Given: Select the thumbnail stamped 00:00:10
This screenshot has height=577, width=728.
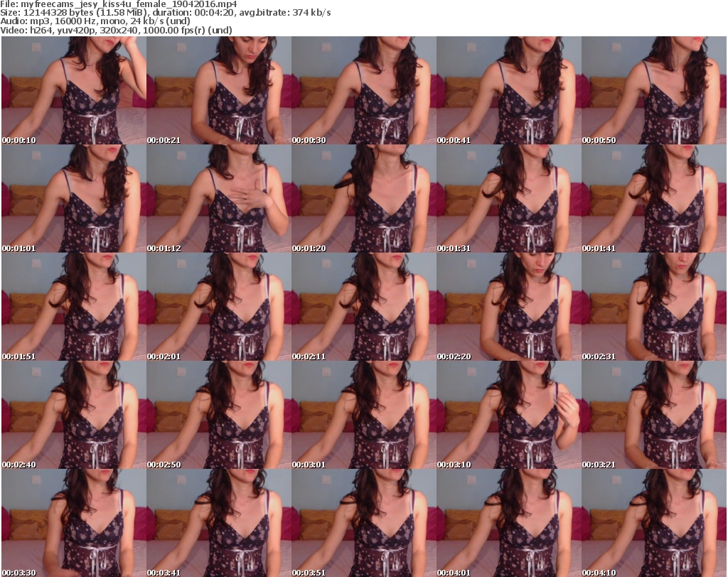Looking at the screenshot, I should (x=74, y=90).
